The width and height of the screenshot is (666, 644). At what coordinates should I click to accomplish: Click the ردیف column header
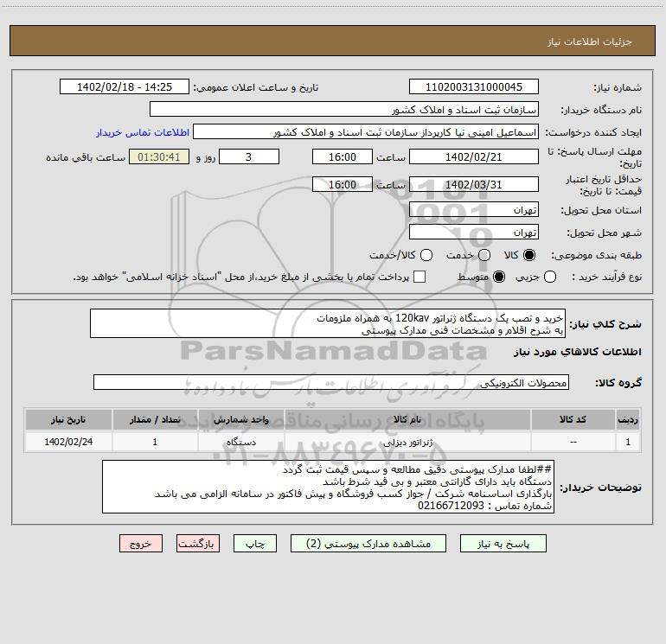pos(628,419)
